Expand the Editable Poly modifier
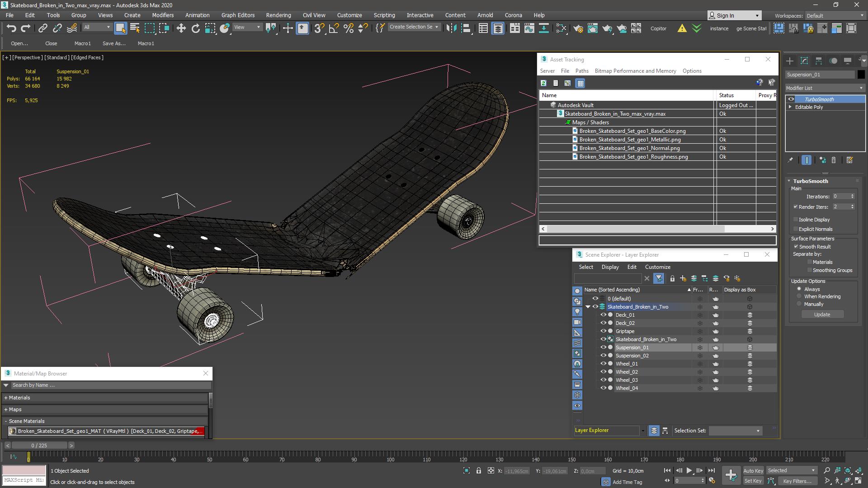Viewport: 868px width, 488px height. [790, 107]
